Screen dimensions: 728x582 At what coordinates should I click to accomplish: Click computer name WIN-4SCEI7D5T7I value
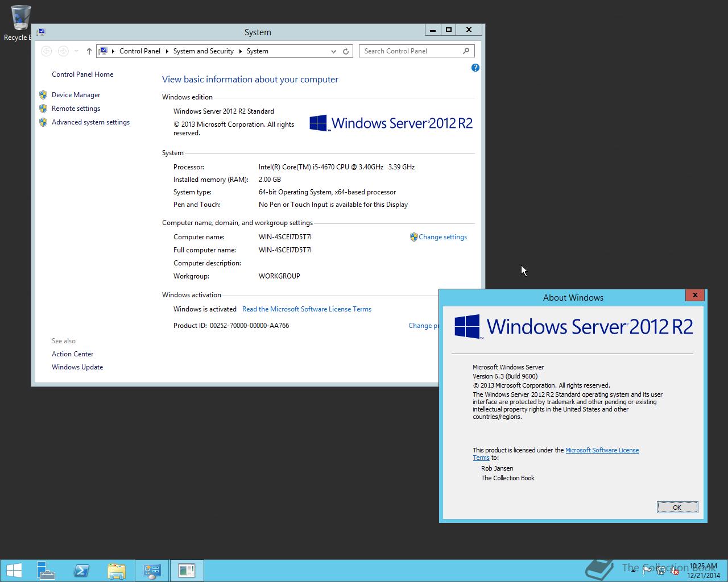285,237
